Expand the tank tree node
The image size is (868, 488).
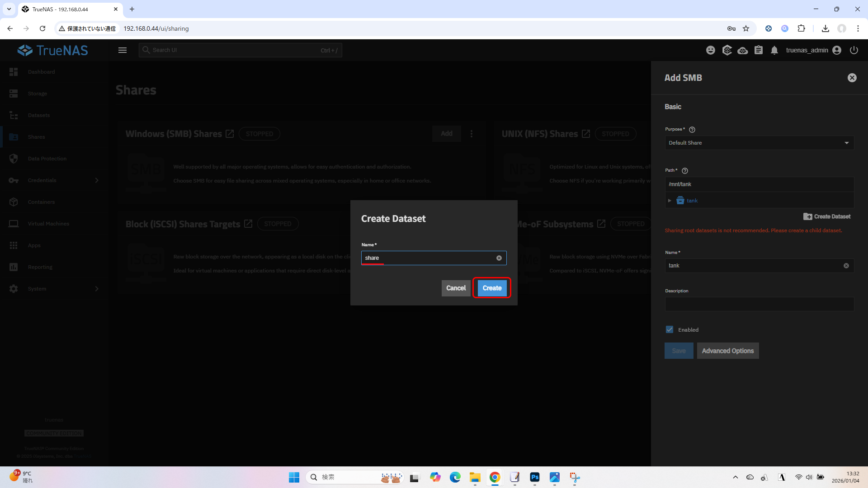coord(670,201)
